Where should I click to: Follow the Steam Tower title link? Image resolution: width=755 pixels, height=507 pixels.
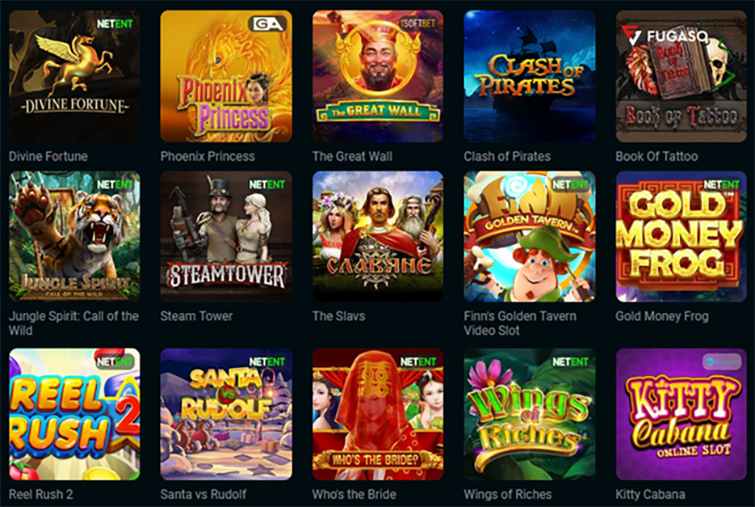tap(196, 316)
